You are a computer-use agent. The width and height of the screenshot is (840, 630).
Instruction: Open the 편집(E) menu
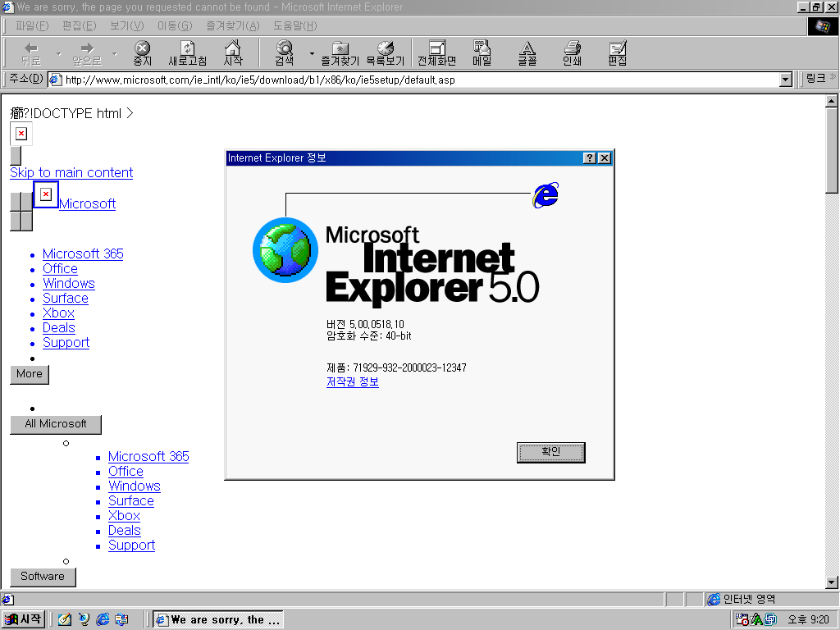pos(79,25)
